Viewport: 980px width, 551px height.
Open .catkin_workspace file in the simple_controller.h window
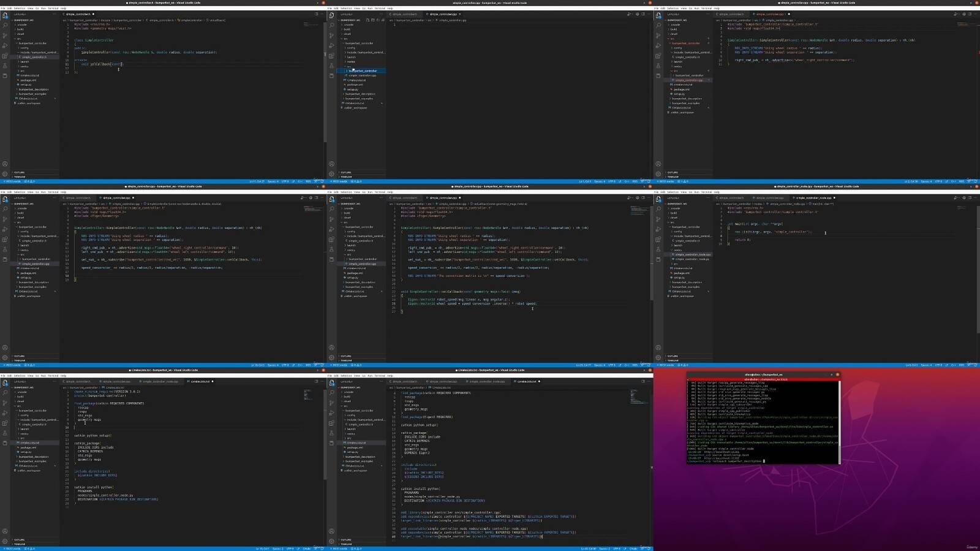point(28,103)
